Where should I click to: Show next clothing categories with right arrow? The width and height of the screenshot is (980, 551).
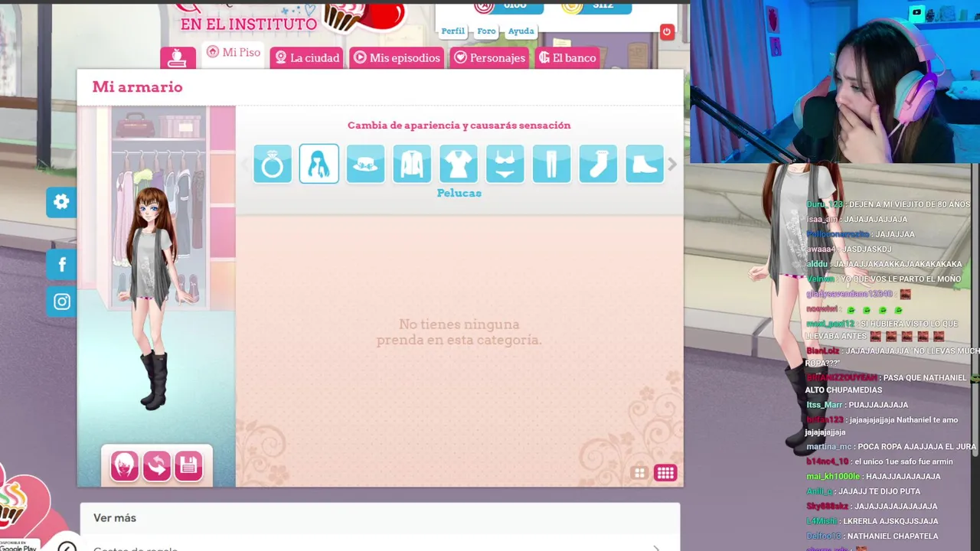click(672, 164)
